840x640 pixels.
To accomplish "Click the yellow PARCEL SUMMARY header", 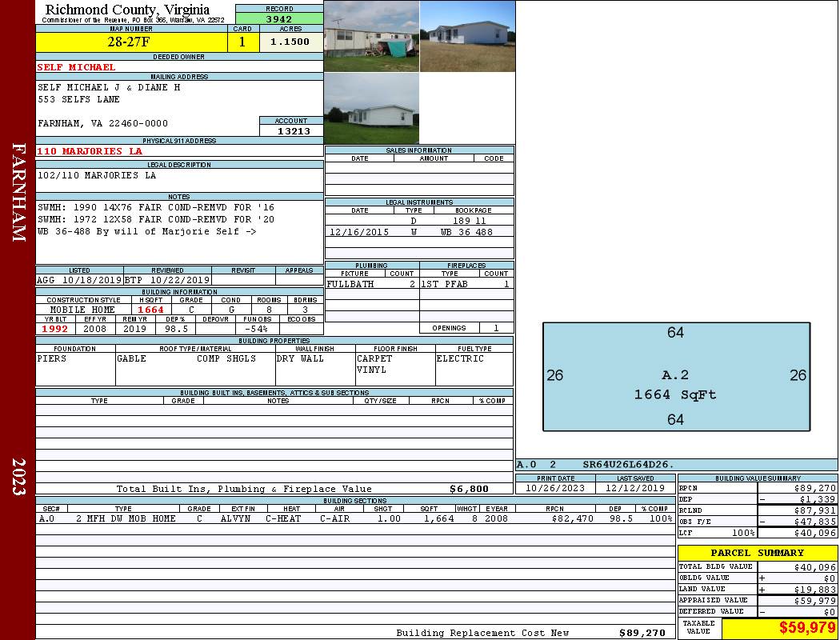I will pyautogui.click(x=757, y=553).
